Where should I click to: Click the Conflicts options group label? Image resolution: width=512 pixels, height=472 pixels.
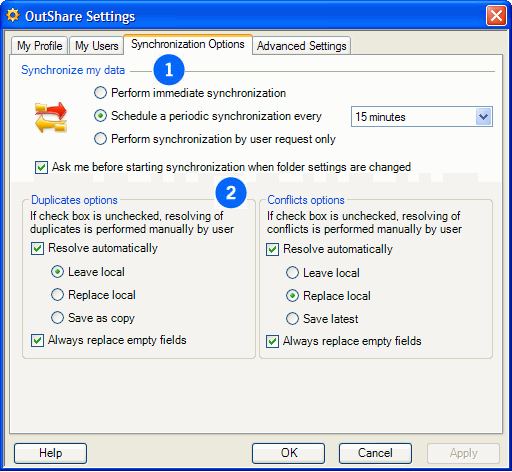pos(306,200)
